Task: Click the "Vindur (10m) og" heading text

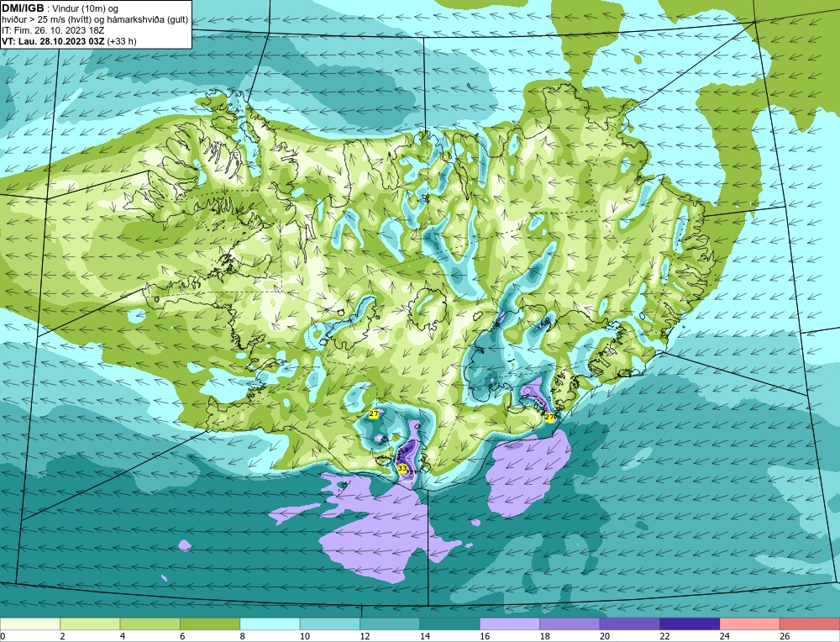Action: coord(85,9)
